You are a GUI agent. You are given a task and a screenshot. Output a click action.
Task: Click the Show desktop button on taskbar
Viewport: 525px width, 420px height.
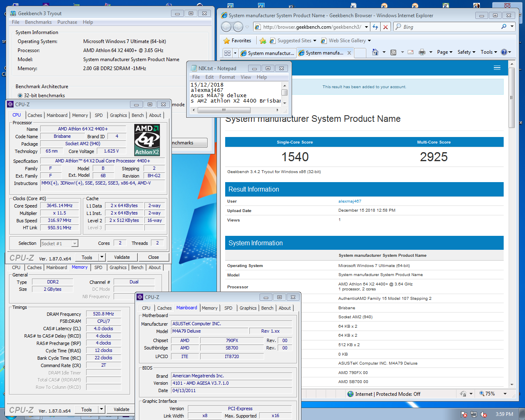tap(522, 414)
